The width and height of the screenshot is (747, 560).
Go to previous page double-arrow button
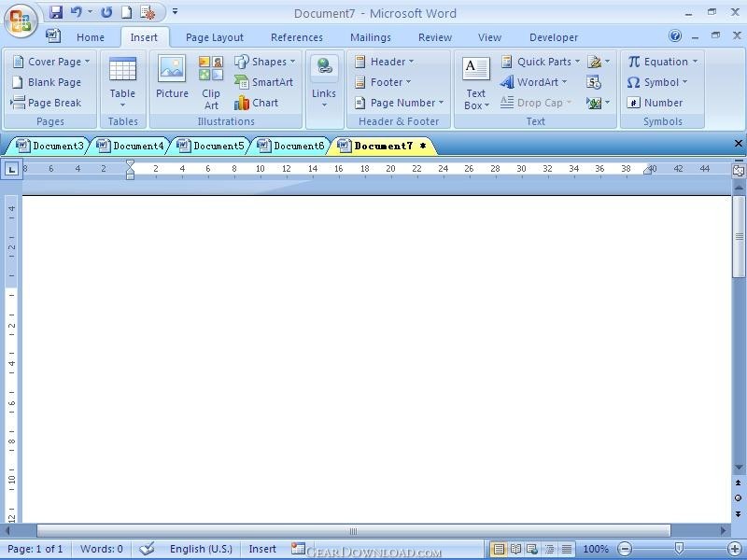click(x=738, y=483)
